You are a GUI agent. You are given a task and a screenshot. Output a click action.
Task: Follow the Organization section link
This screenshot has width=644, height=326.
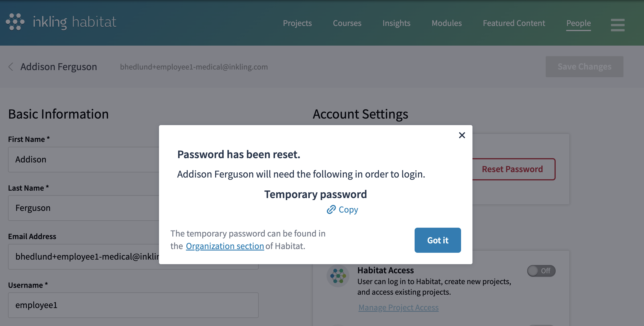point(225,246)
